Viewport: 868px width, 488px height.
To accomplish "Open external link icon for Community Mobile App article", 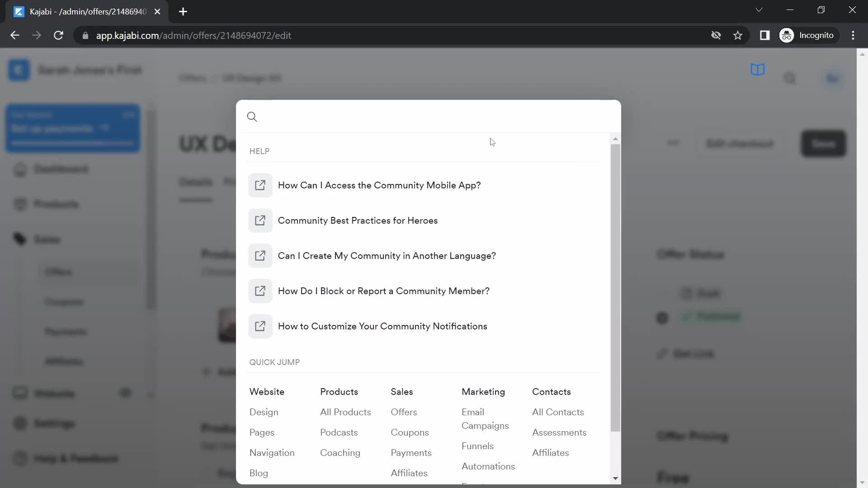I will (260, 185).
